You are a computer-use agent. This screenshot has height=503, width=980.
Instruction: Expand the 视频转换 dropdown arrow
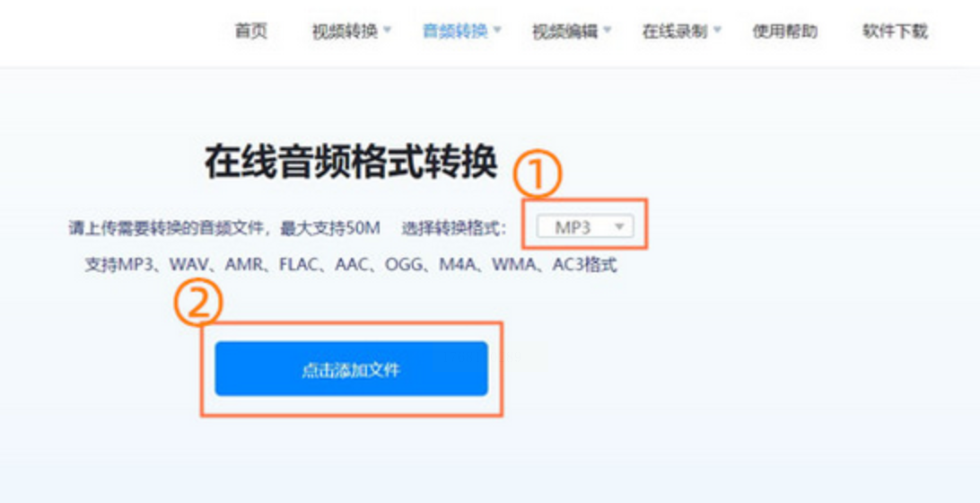[388, 30]
